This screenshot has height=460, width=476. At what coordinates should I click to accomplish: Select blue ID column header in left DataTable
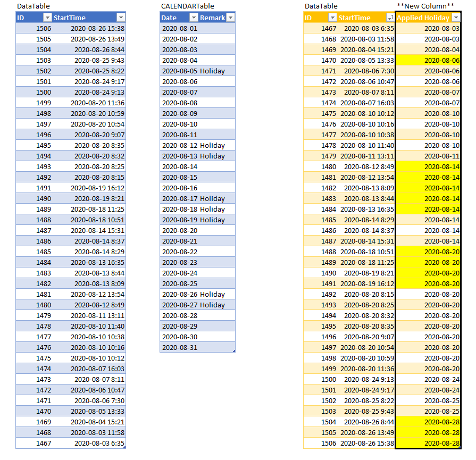(34, 18)
